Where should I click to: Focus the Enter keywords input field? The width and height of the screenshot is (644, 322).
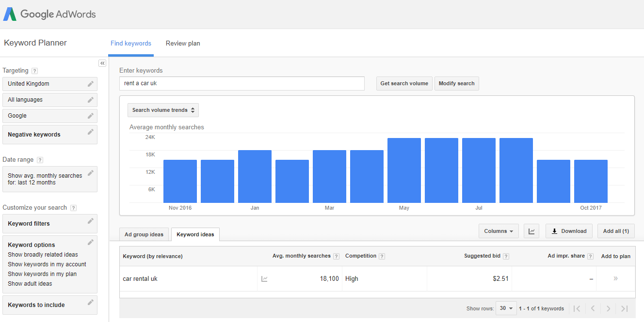[x=241, y=83]
